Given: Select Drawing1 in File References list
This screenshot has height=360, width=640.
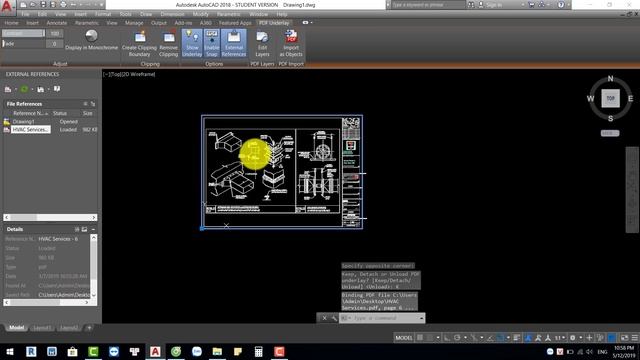Looking at the screenshot, I should pos(24,122).
